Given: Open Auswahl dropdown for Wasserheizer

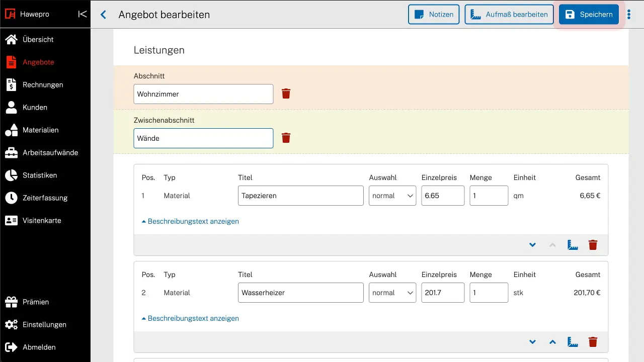Looking at the screenshot, I should click(392, 293).
